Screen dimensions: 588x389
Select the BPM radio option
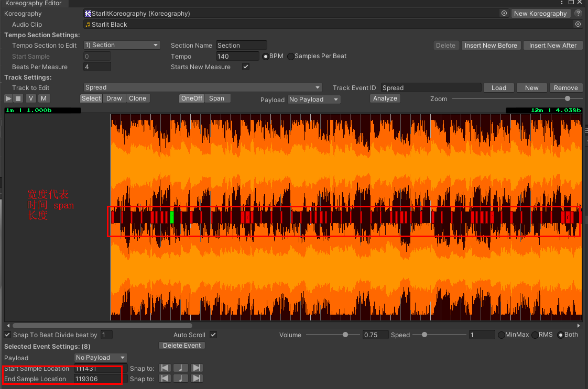[266, 57]
